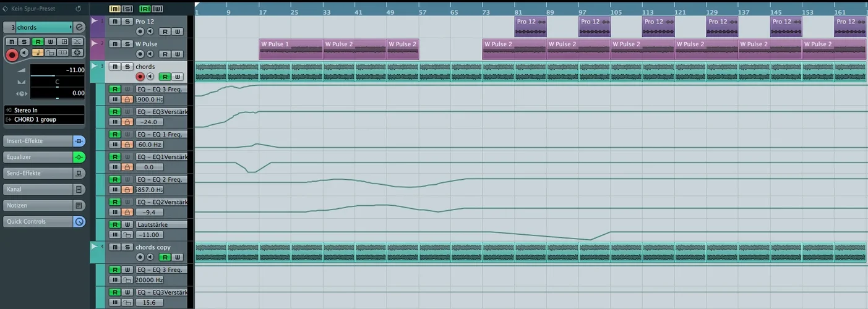Screen dimensions: 868x309
Task: Click the ruler at bar 97
Action: point(582,12)
